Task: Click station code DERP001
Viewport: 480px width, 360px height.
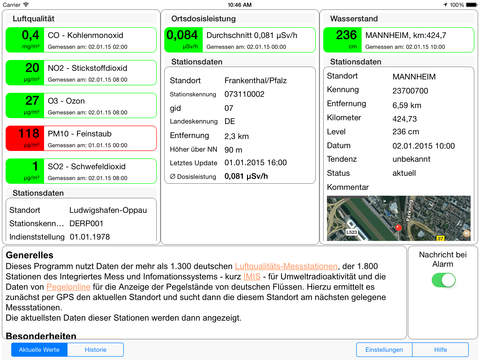Action: (x=86, y=224)
